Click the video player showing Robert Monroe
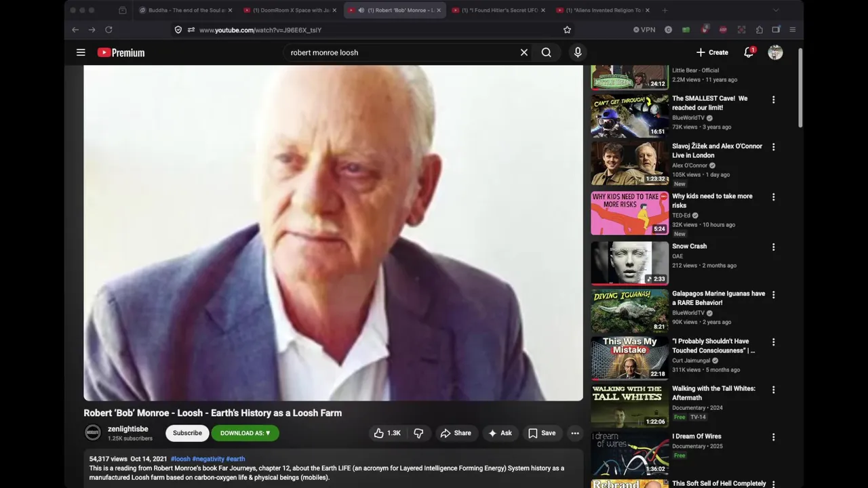The height and width of the screenshot is (488, 868). click(x=333, y=232)
